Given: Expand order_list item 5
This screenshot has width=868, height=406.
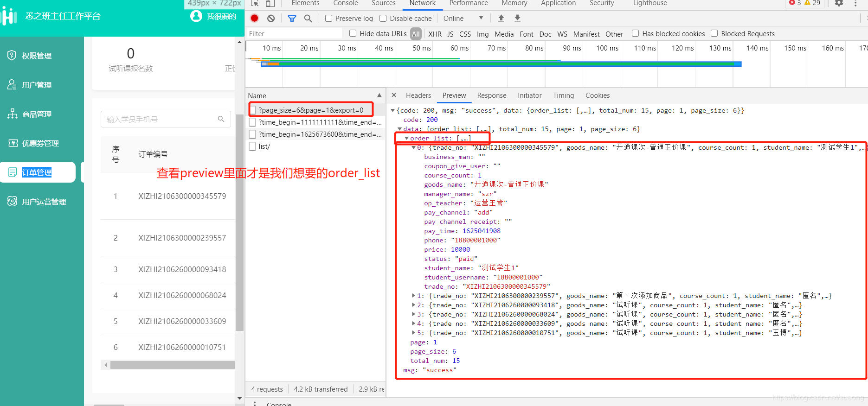Looking at the screenshot, I should pos(413,333).
